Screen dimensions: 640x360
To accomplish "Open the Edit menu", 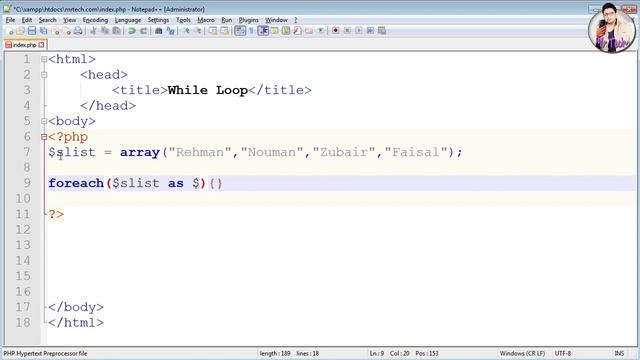I will pyautogui.click(x=27, y=20).
